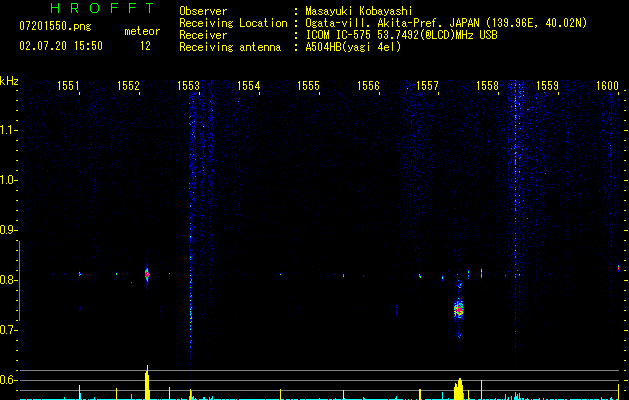Click the meteor label
This screenshot has height=400, width=629.
click(142, 31)
